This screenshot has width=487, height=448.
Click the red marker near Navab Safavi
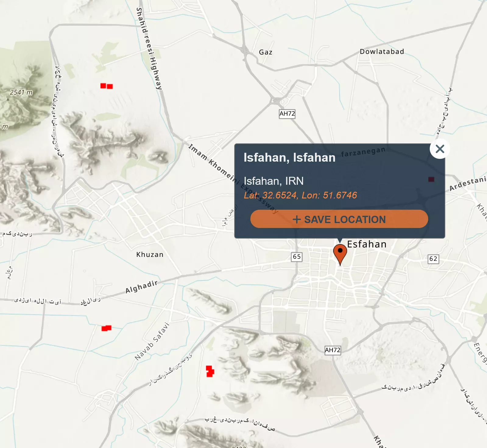(x=210, y=371)
